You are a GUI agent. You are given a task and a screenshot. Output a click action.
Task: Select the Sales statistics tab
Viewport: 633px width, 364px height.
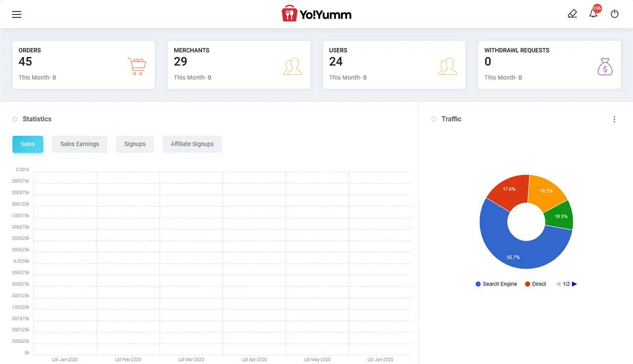28,144
